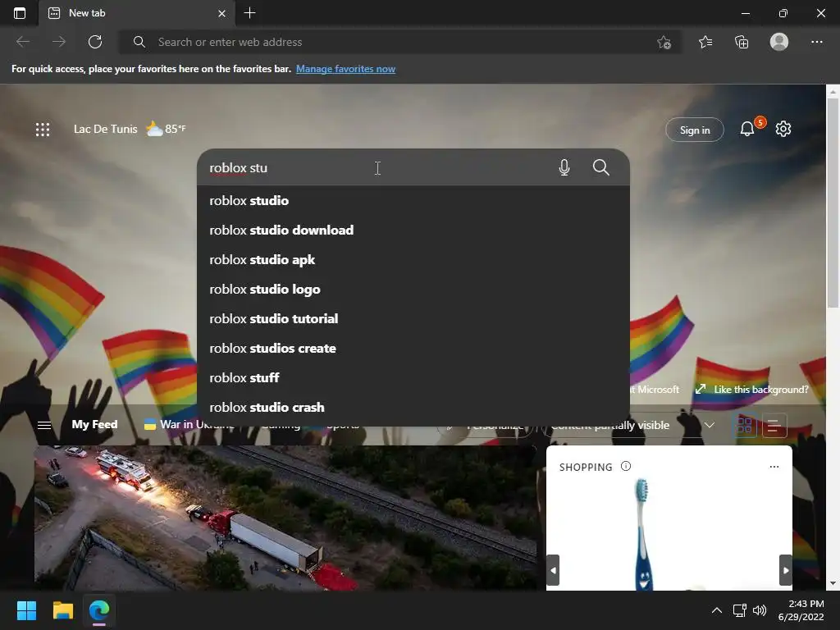Image resolution: width=840 pixels, height=630 pixels.
Task: Close the New tab tab
Action: tap(221, 13)
